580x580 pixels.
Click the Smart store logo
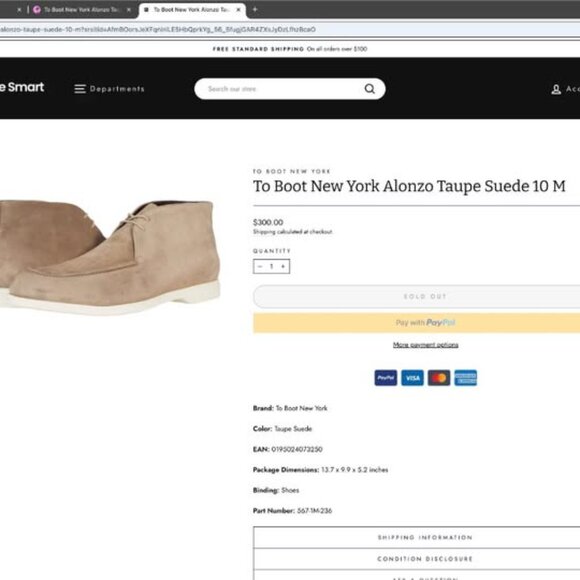pos(22,87)
